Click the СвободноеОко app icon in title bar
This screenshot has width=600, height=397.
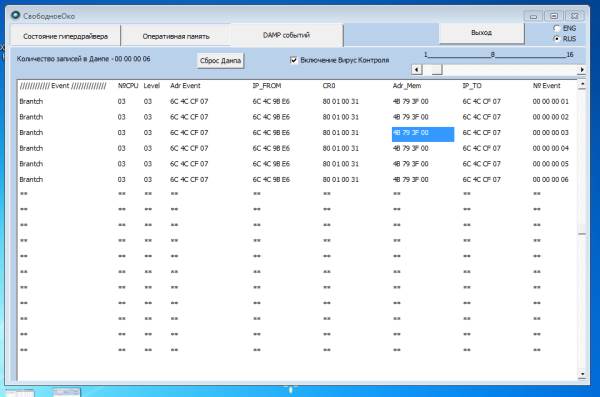pyautogui.click(x=15, y=15)
